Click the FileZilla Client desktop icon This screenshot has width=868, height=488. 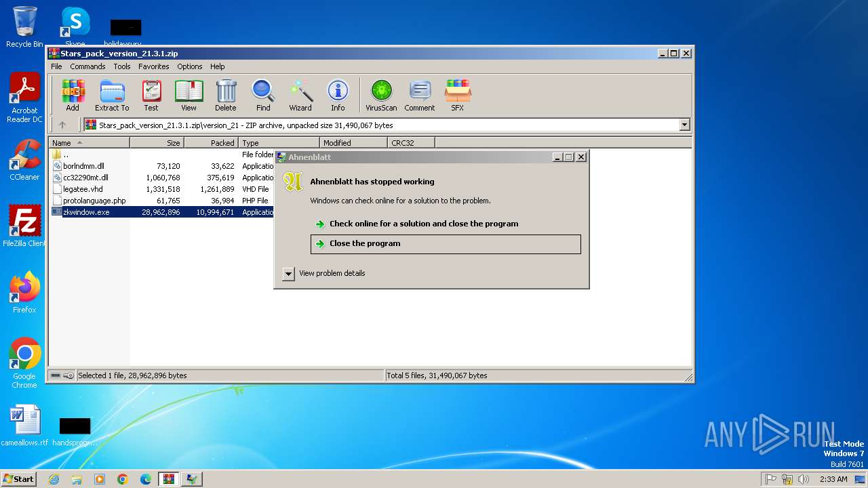(24, 226)
